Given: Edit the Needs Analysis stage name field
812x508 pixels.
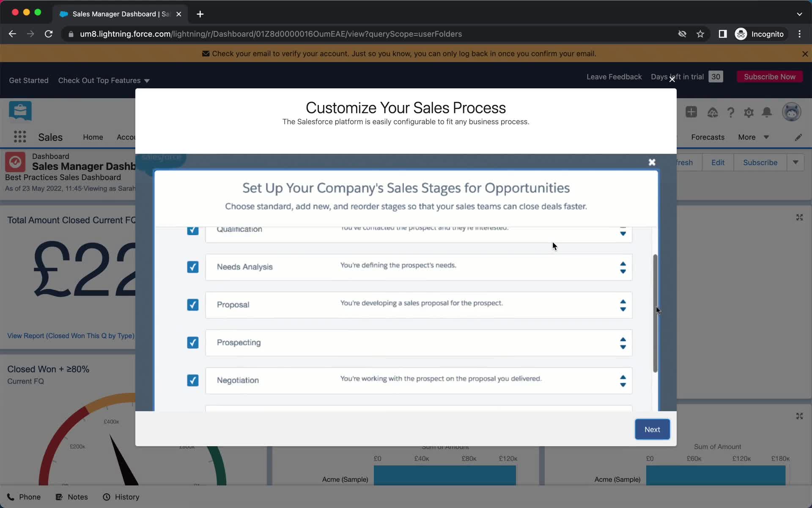Looking at the screenshot, I should coord(244,267).
